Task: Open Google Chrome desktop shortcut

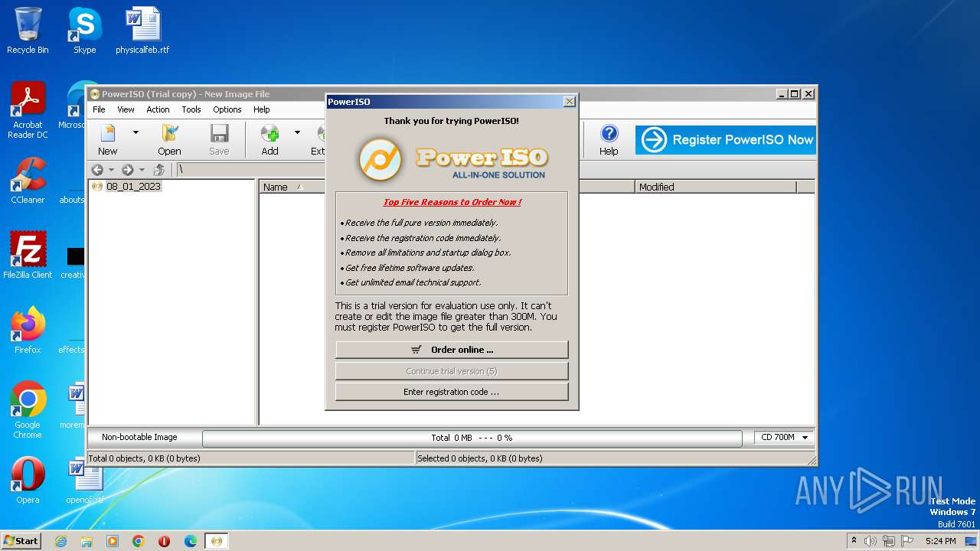Action: (28, 410)
